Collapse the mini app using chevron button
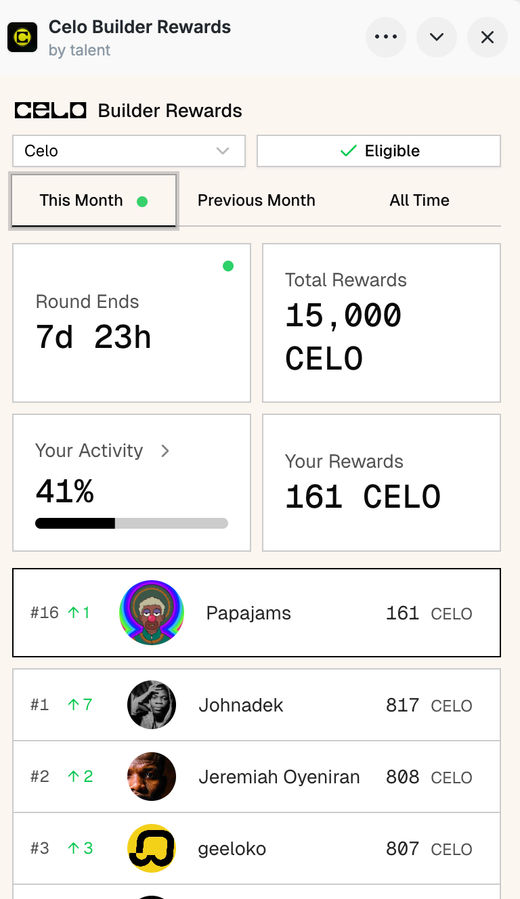This screenshot has height=899, width=520. point(437,37)
